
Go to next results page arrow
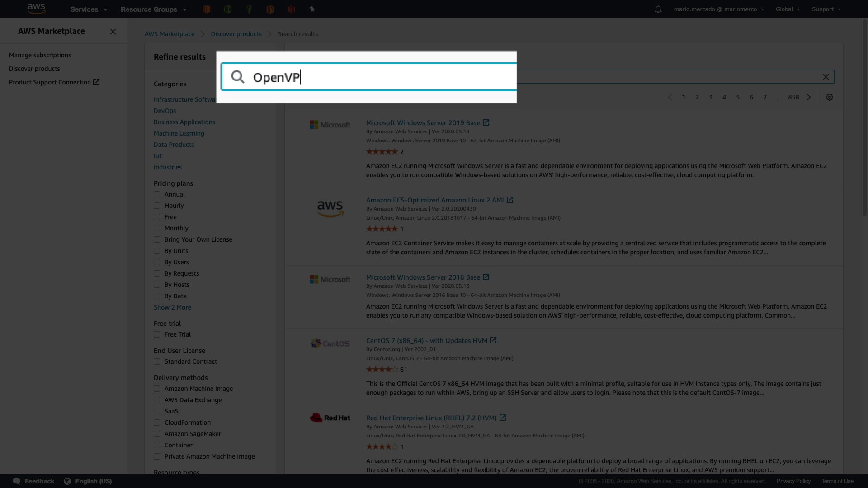tap(809, 97)
